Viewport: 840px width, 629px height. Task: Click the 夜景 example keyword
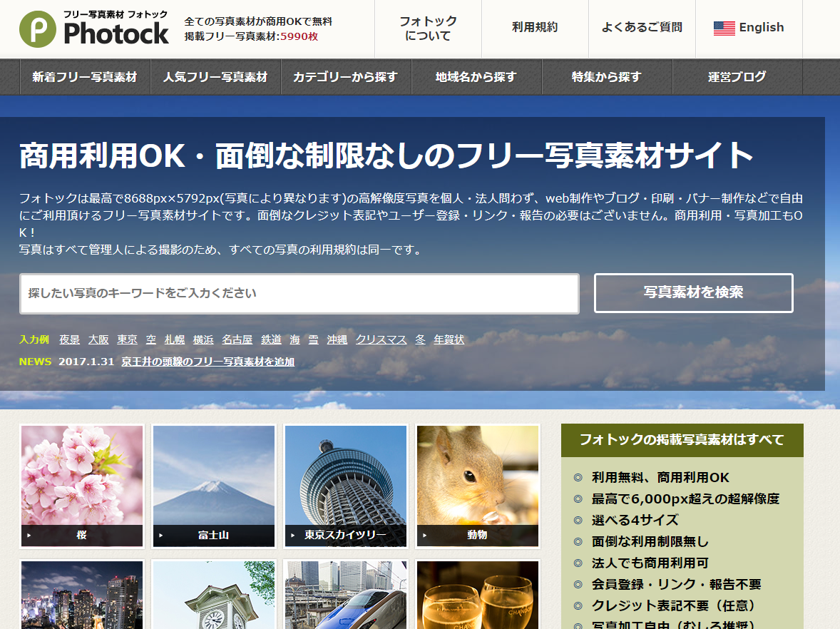click(70, 339)
